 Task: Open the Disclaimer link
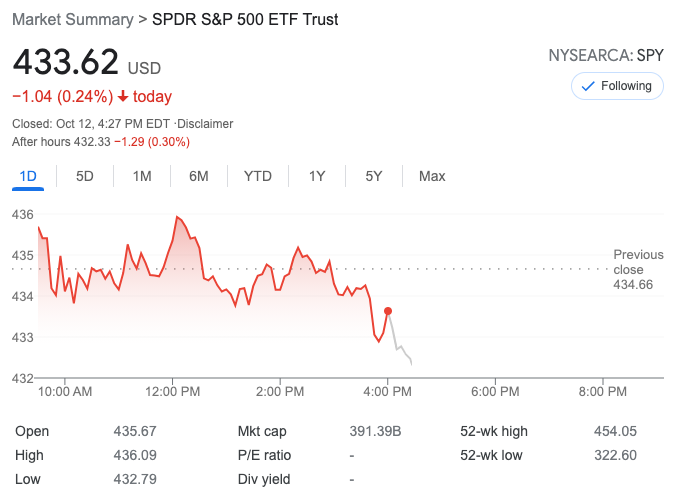pos(206,124)
